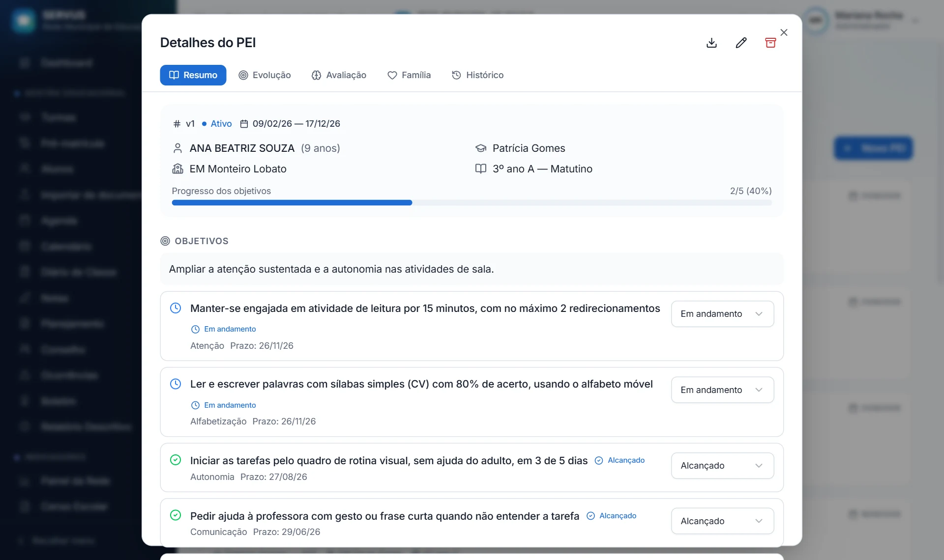Click the class 3º ano A — Matutino
The image size is (944, 560).
coord(542,169)
